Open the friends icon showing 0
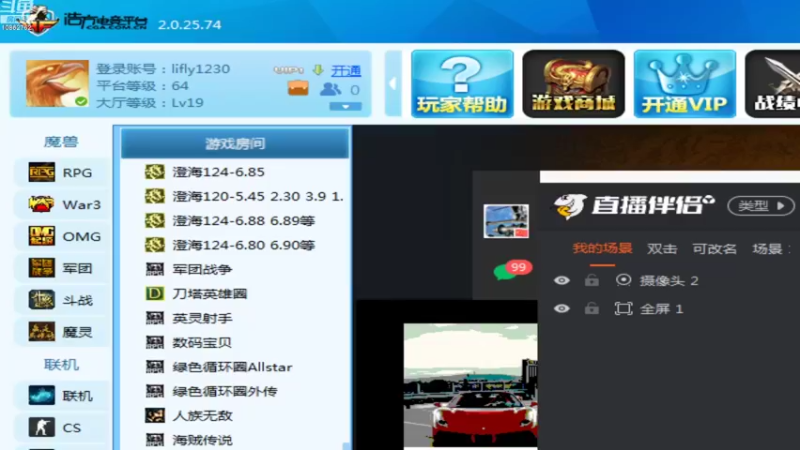 coord(331,89)
